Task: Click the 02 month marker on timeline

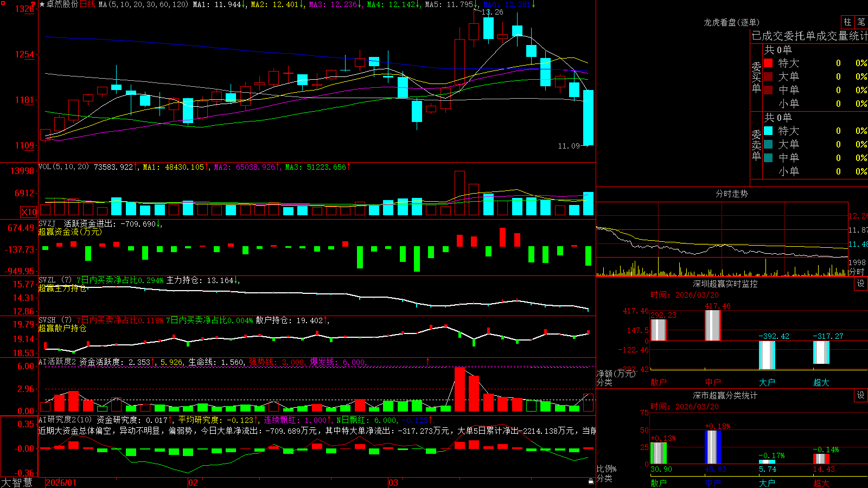Action: point(193,483)
